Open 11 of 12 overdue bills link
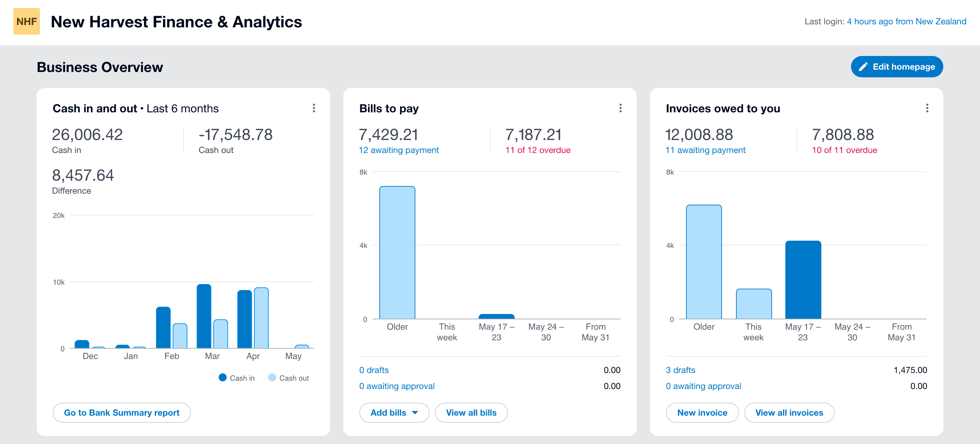The image size is (980, 444). [538, 150]
